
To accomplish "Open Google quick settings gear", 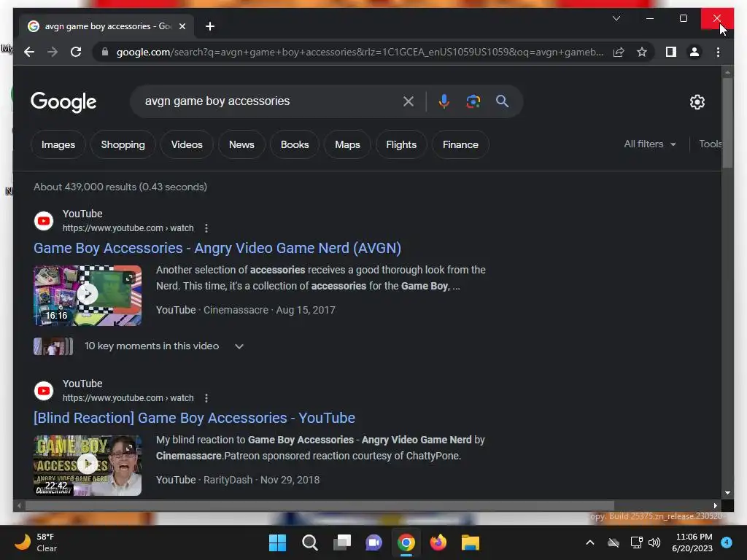I will [x=697, y=101].
